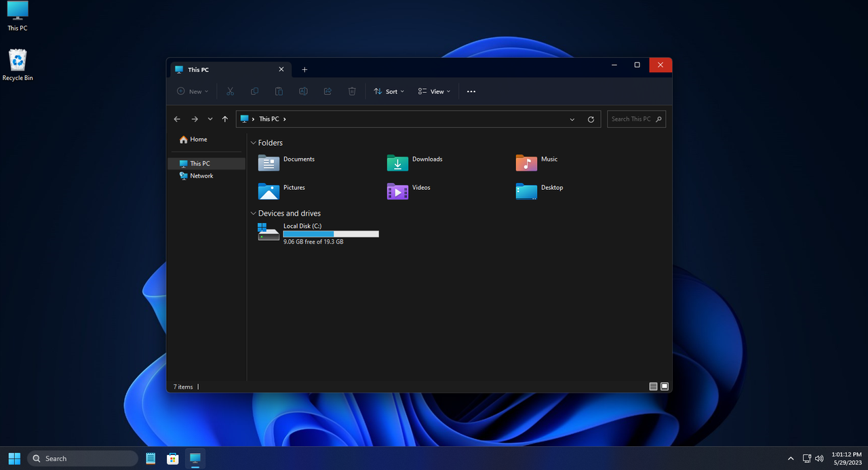Viewport: 868px width, 470px height.
Task: Click the Paste clipboard icon
Action: 279,92
